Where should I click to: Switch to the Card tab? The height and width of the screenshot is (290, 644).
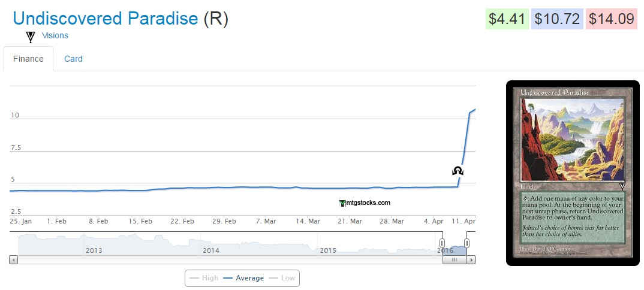[73, 59]
